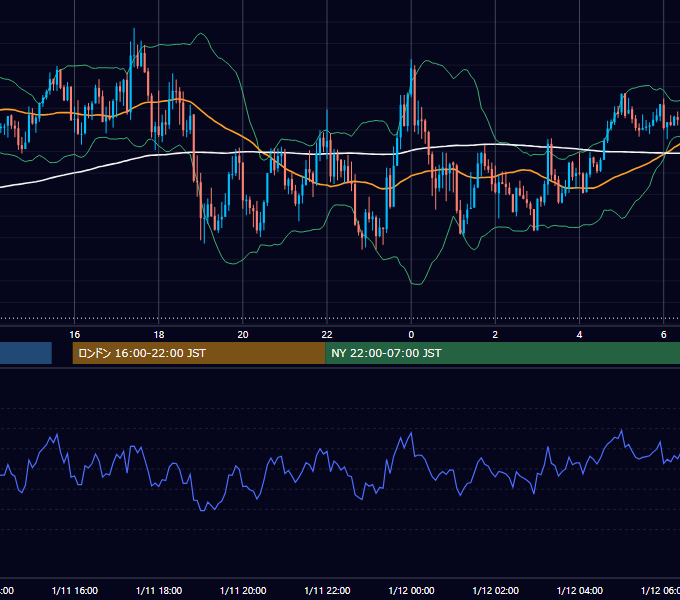
Task: Click the 22 hour label on chart axis
Action: coord(327,335)
